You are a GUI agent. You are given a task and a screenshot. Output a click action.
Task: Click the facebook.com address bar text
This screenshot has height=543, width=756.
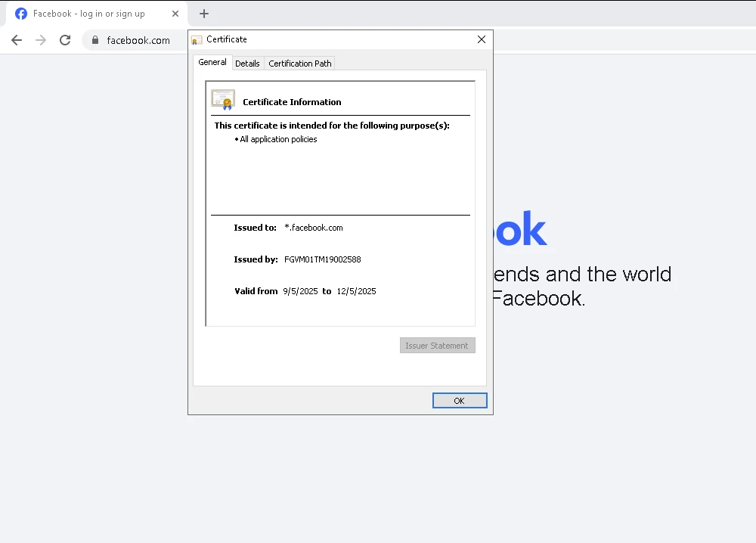coord(138,41)
